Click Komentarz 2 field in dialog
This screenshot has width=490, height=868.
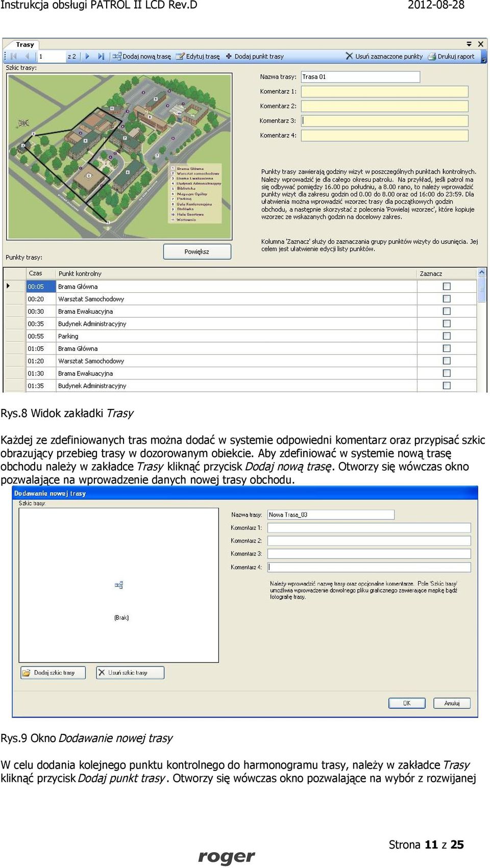coord(369,541)
